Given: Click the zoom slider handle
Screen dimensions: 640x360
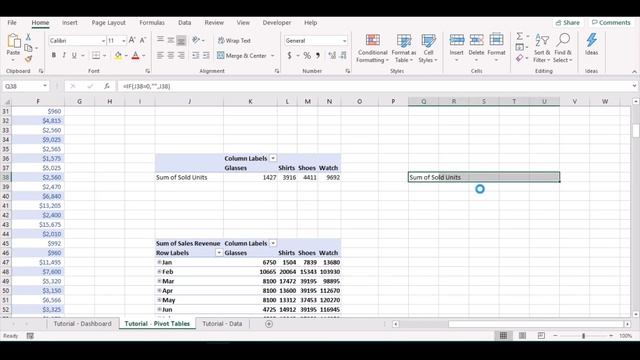Looking at the screenshot, I should 583,336.
